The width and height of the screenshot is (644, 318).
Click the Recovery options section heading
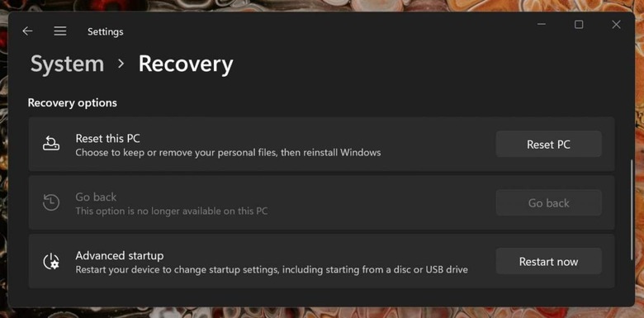point(73,102)
